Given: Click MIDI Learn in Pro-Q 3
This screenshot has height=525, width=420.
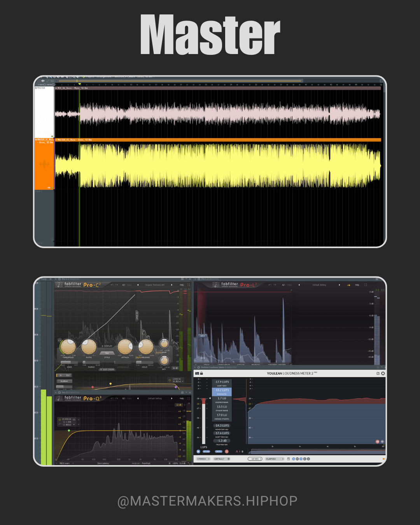Looking at the screenshot, I should (x=65, y=463).
